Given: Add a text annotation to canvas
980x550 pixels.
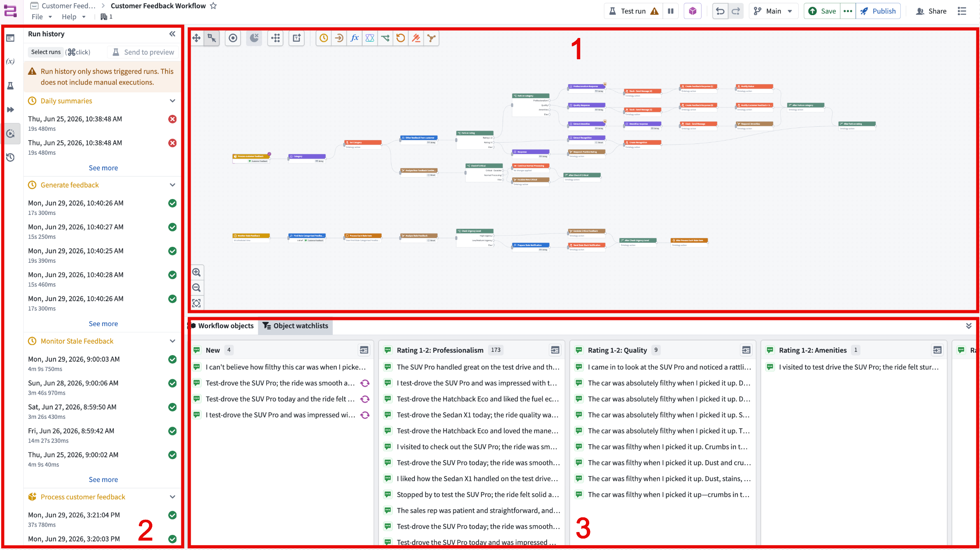Looking at the screenshot, I should pos(297,38).
